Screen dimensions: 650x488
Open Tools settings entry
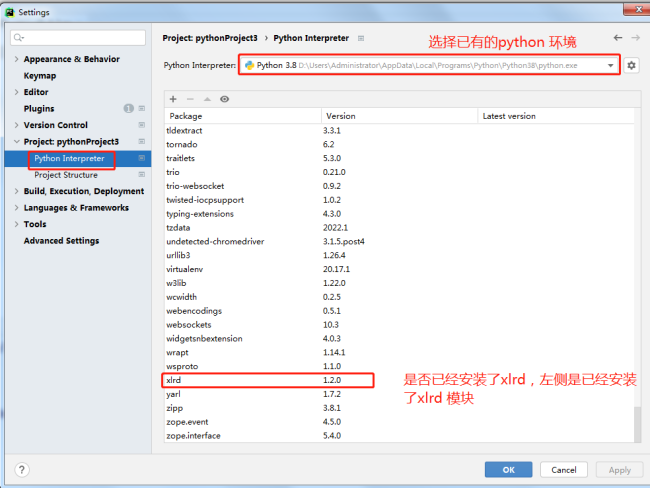35,224
